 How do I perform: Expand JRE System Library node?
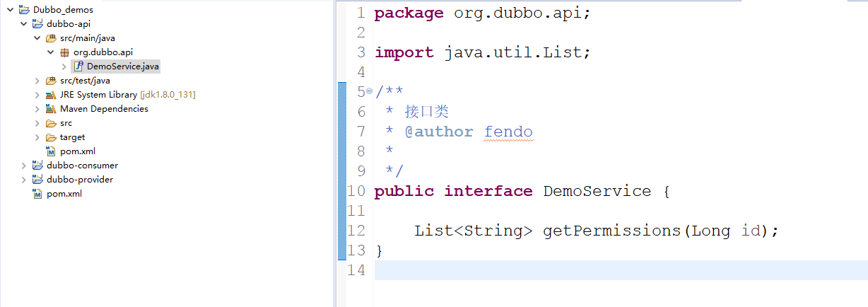(37, 95)
